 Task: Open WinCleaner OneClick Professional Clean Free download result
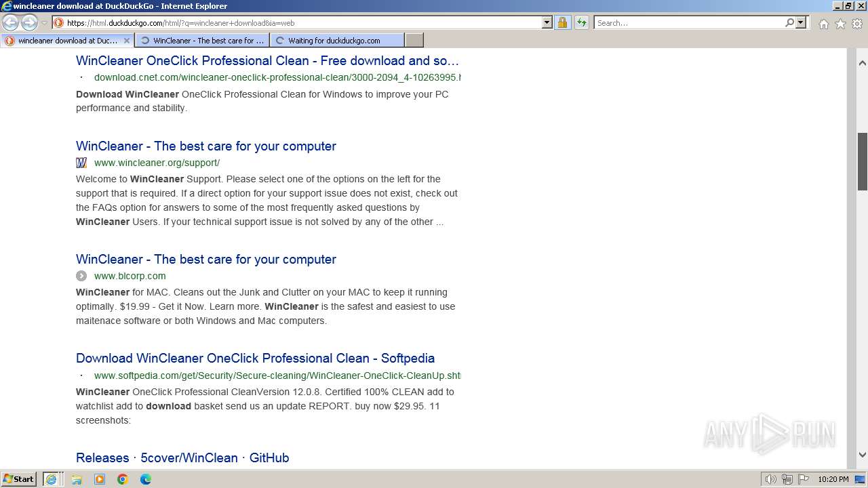(267, 60)
